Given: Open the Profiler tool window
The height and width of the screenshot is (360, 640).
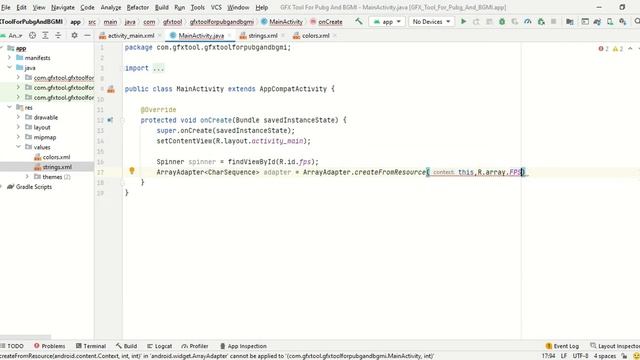Looking at the screenshot, I should point(194,346).
